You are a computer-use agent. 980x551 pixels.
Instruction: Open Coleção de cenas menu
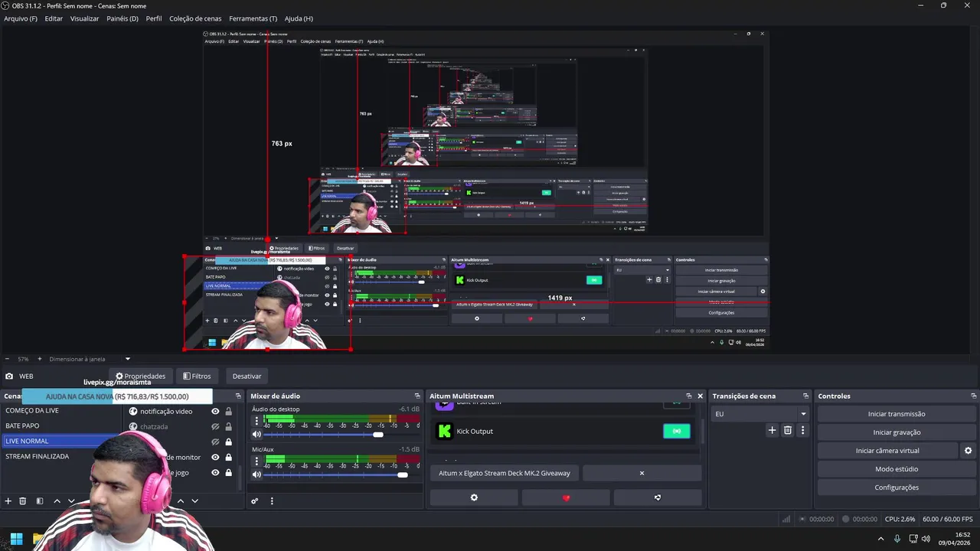click(x=195, y=18)
